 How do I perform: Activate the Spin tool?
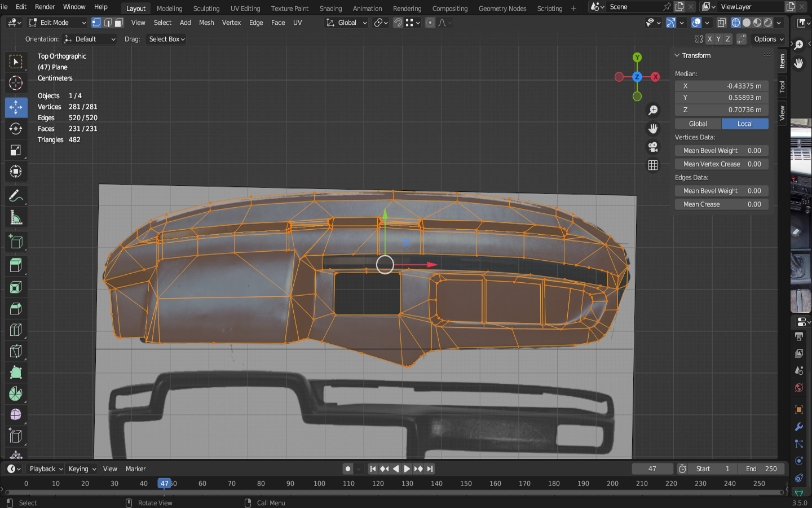pos(16,394)
